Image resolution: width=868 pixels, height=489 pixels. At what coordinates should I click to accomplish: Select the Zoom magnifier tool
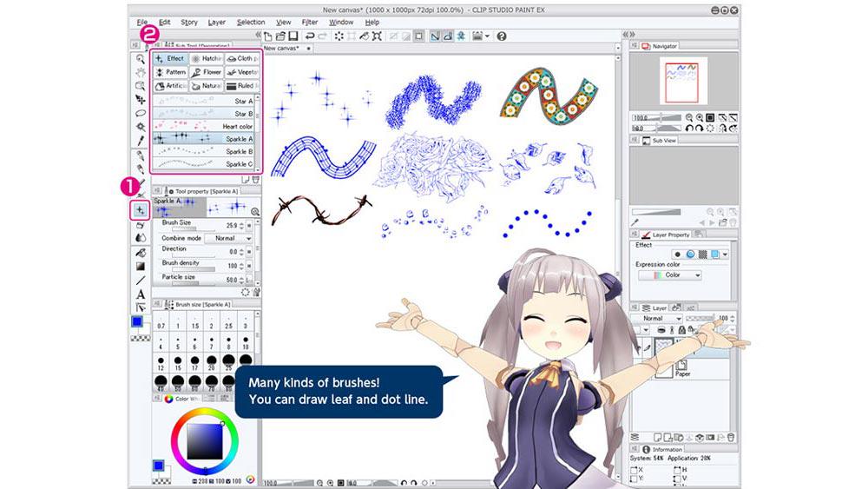pos(141,59)
